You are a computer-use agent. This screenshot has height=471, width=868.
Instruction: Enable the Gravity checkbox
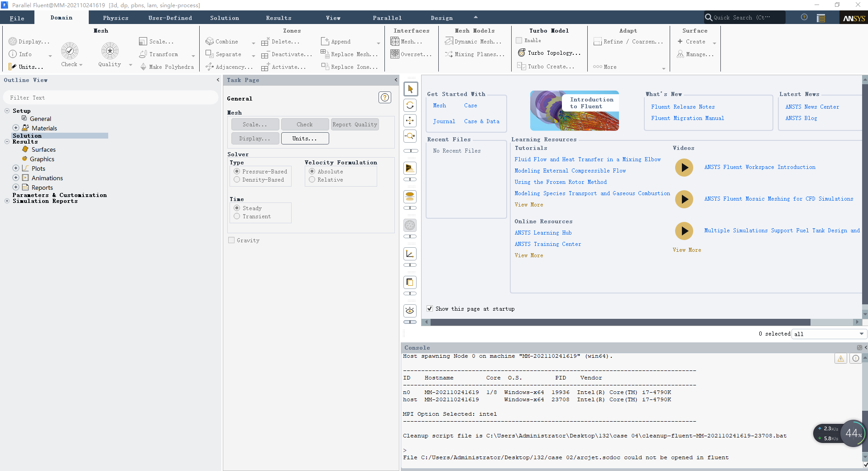(232, 240)
